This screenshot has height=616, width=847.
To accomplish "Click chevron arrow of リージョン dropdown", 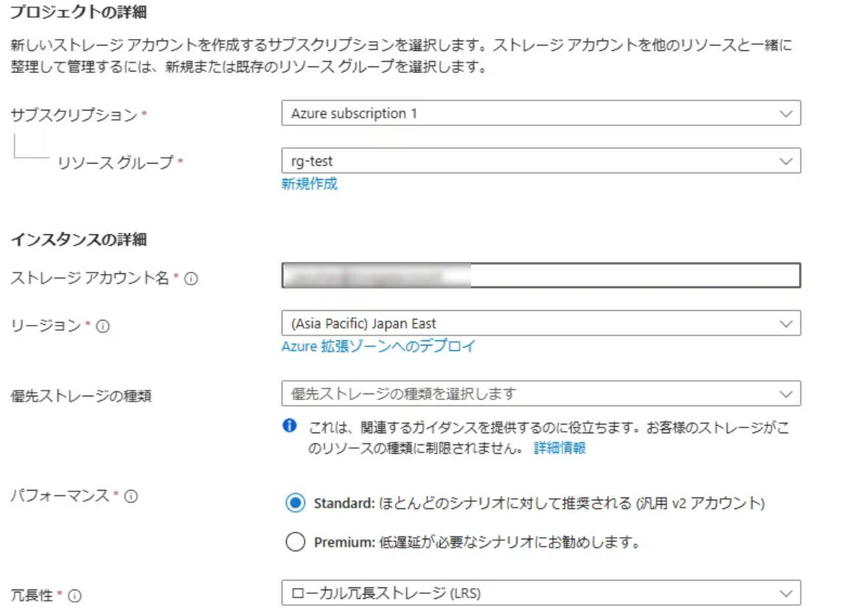I will 787,323.
